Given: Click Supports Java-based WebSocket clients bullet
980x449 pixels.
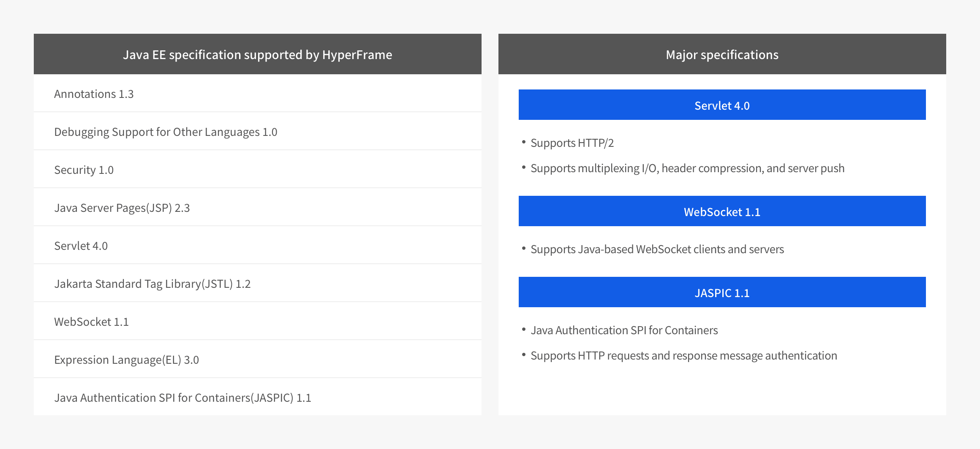Looking at the screenshot, I should click(x=657, y=249).
